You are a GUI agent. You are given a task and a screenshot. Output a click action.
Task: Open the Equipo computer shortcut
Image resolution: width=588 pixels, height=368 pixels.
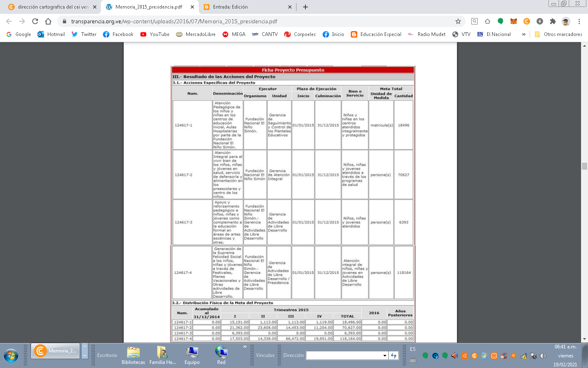point(192,355)
